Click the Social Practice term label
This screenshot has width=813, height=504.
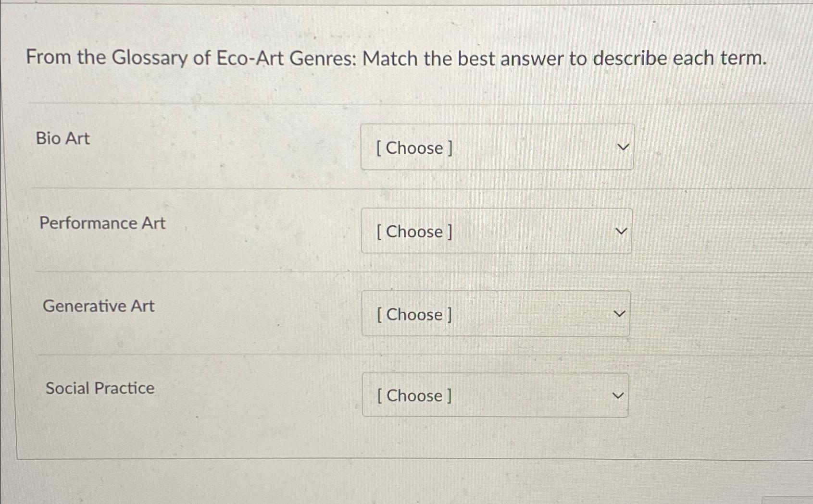click(99, 388)
